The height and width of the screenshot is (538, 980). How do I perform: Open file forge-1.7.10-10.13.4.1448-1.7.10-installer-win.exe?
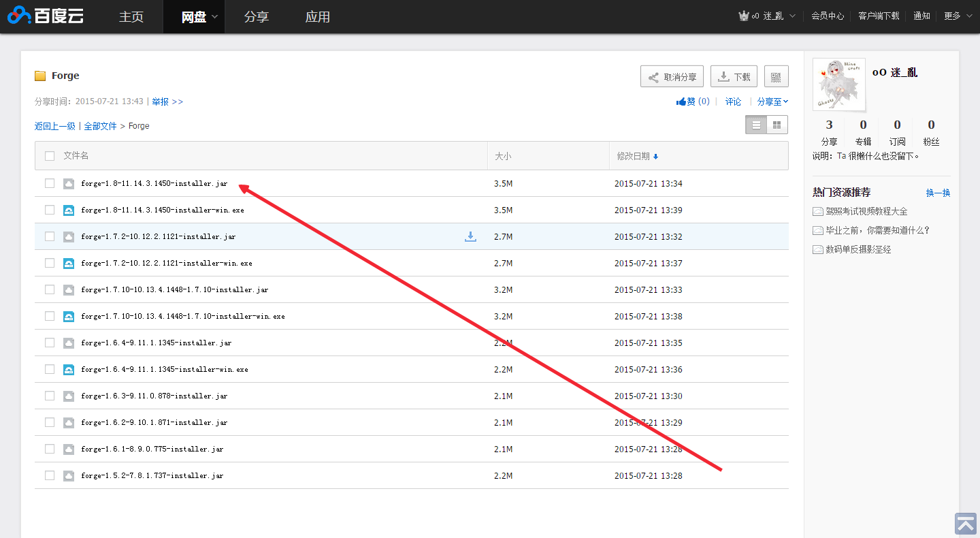[x=182, y=317]
